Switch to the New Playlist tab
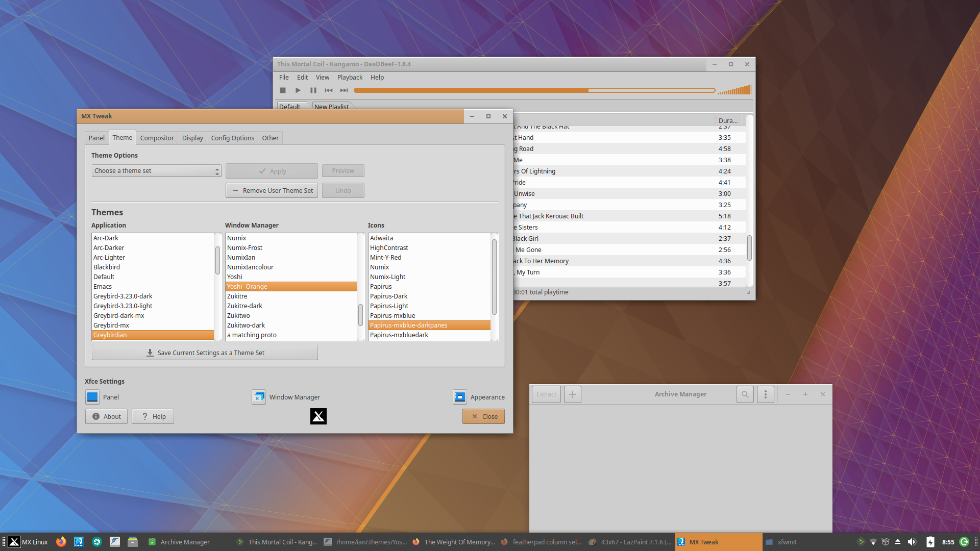 (332, 106)
